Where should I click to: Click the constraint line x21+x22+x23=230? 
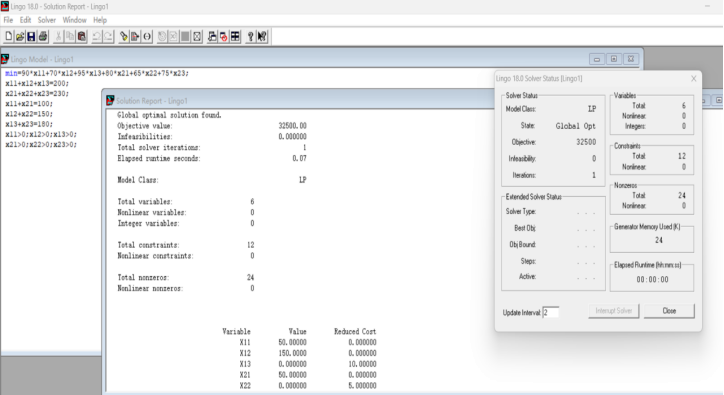pos(37,93)
